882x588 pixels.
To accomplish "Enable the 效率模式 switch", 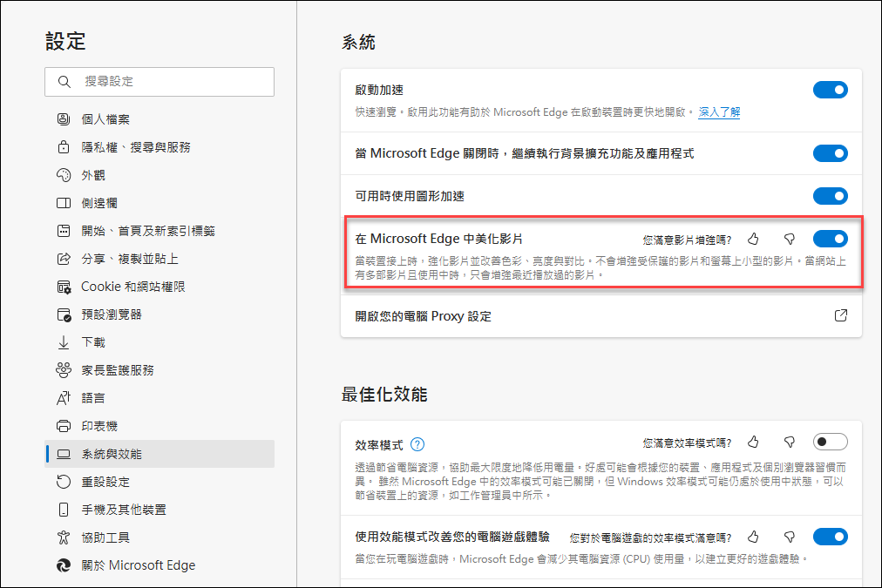I will coord(831,442).
